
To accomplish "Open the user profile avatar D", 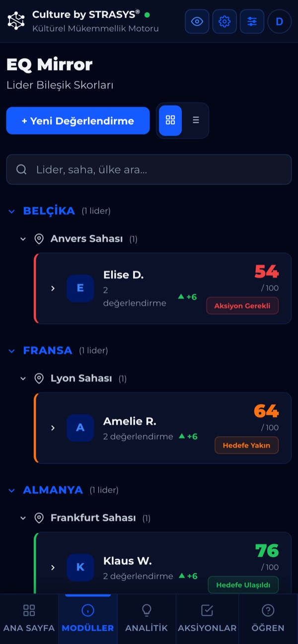I will pos(280,21).
